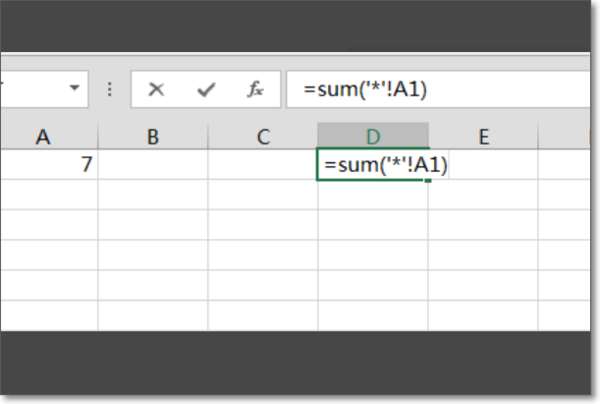The height and width of the screenshot is (404, 600).
Task: Click the three-dot formula bar handle
Action: tap(109, 90)
